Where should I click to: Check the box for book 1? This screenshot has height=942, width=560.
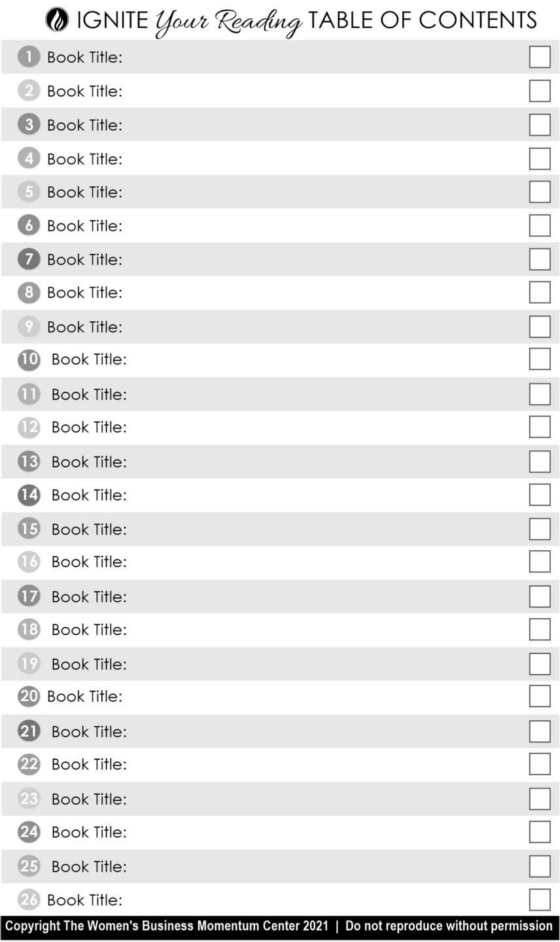(x=539, y=57)
